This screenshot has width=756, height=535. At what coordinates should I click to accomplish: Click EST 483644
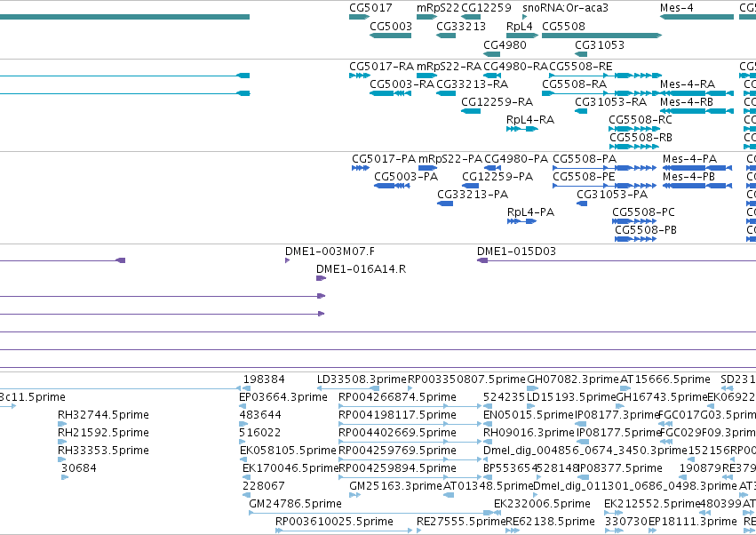pyautogui.click(x=260, y=415)
